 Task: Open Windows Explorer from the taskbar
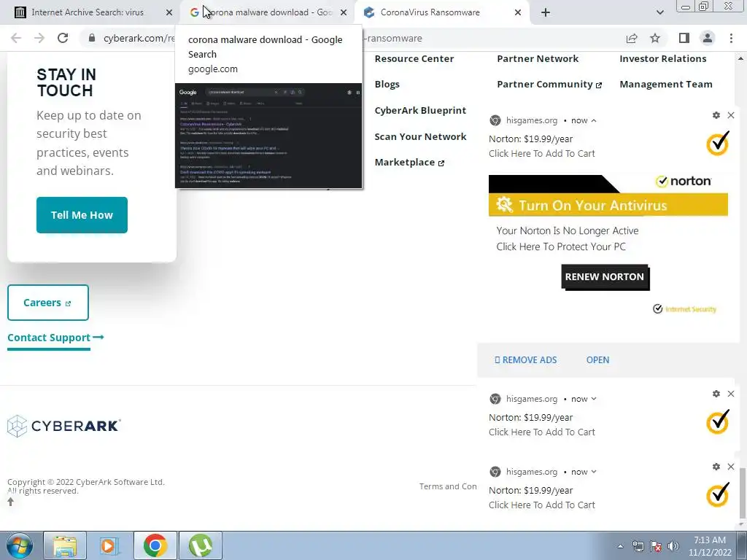[x=65, y=545]
